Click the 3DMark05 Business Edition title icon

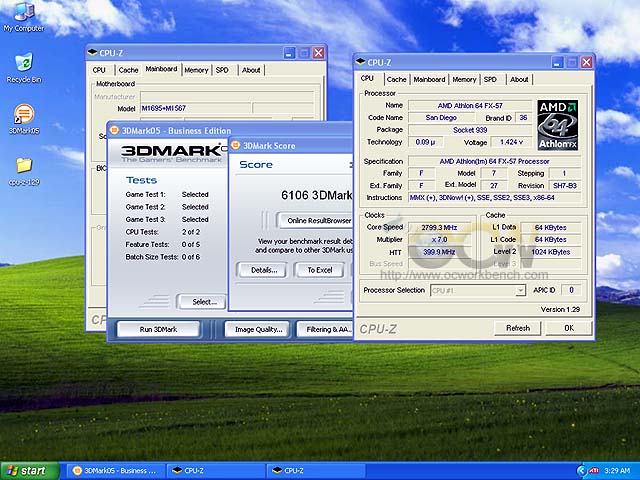[114, 130]
